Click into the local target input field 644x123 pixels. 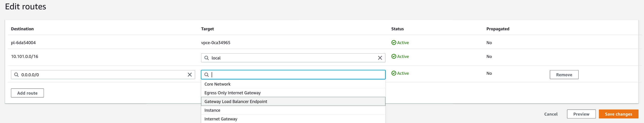click(293, 58)
